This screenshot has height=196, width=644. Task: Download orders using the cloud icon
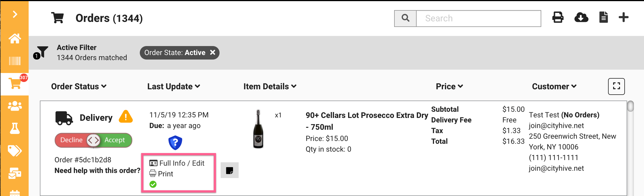pyautogui.click(x=581, y=18)
